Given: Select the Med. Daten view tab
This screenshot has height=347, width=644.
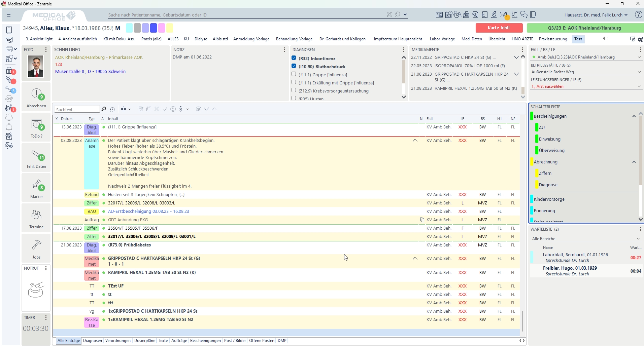Looking at the screenshot, I should 471,39.
